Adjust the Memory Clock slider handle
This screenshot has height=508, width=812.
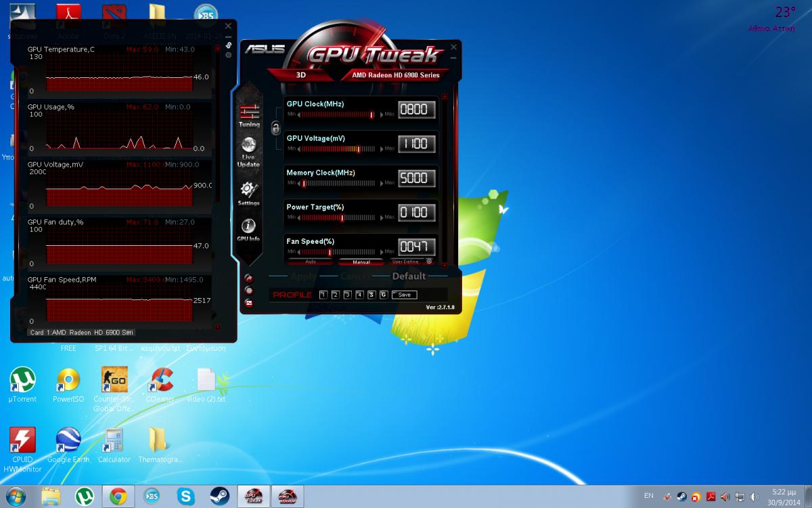(304, 183)
